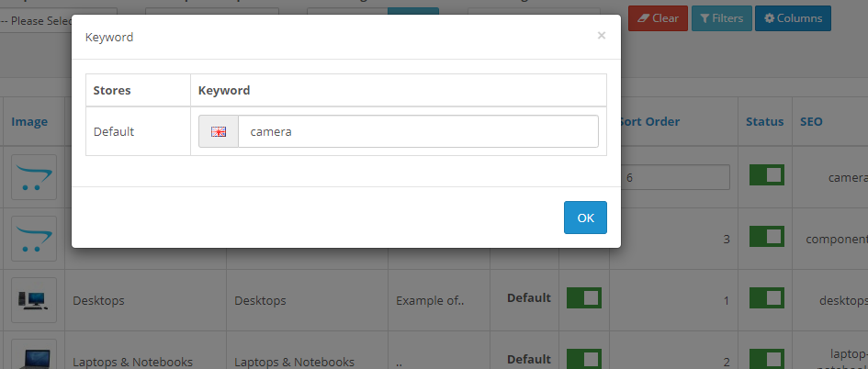Click the sort order field showing 6
This screenshot has width=868, height=369.
click(x=676, y=177)
